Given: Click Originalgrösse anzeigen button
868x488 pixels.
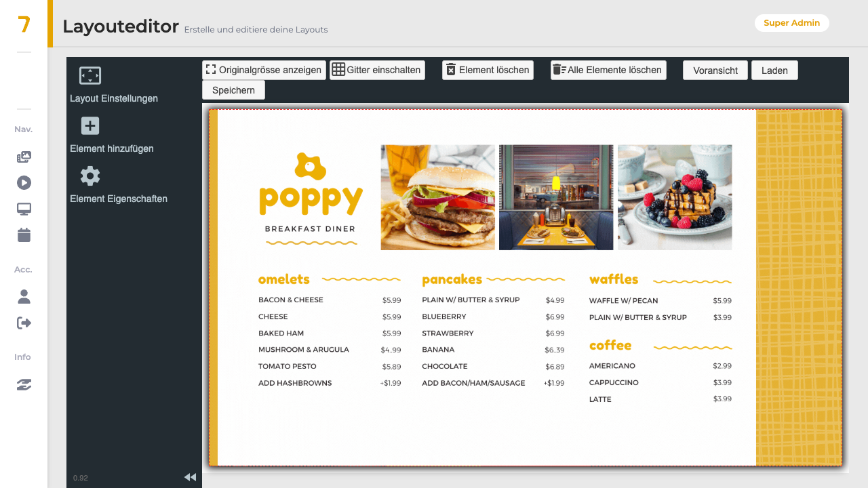Looking at the screenshot, I should tap(264, 70).
